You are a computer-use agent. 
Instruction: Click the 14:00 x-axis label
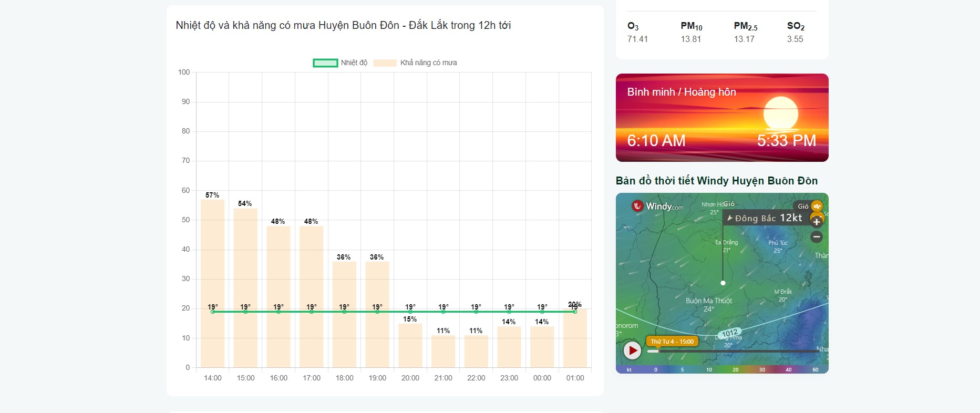(213, 378)
